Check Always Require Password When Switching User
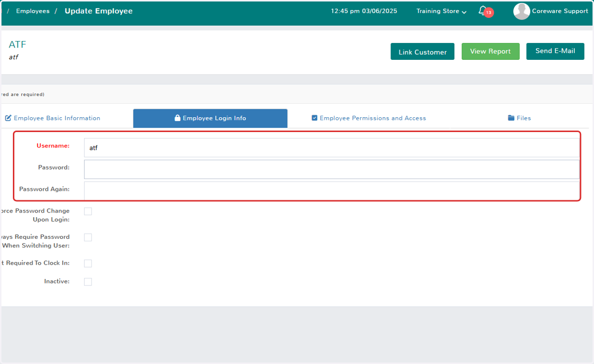This screenshot has width=594, height=364. pyautogui.click(x=88, y=237)
